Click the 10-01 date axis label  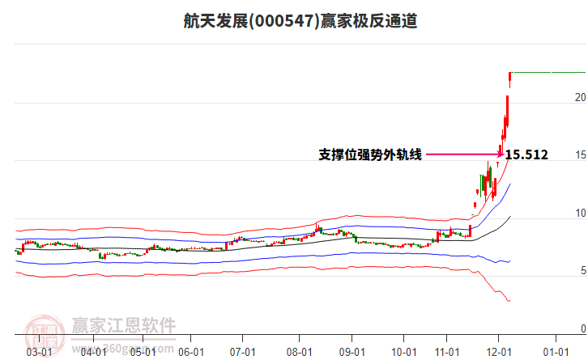[404, 352]
